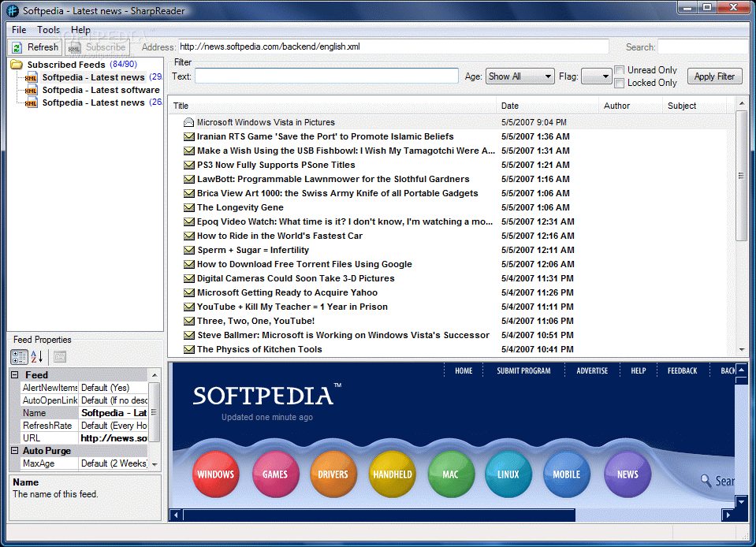Click envelope icon beside Three, Two, One, YouTube!
The image size is (756, 547).
pyautogui.click(x=189, y=321)
